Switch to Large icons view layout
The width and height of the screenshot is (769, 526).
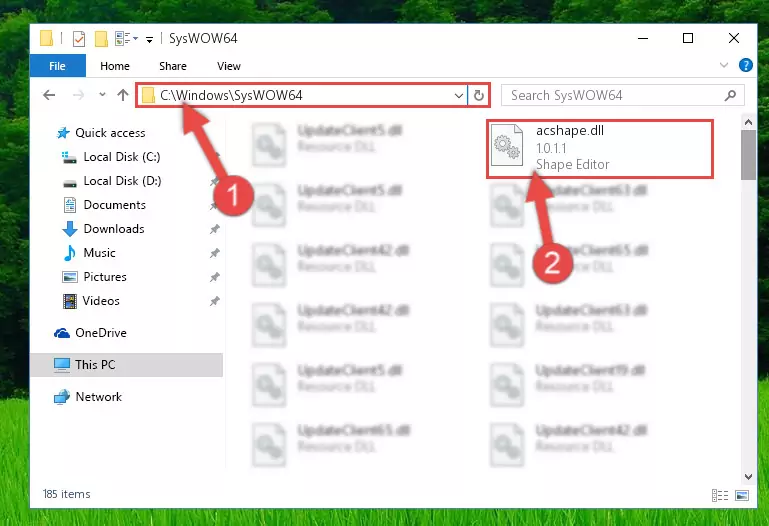click(742, 496)
